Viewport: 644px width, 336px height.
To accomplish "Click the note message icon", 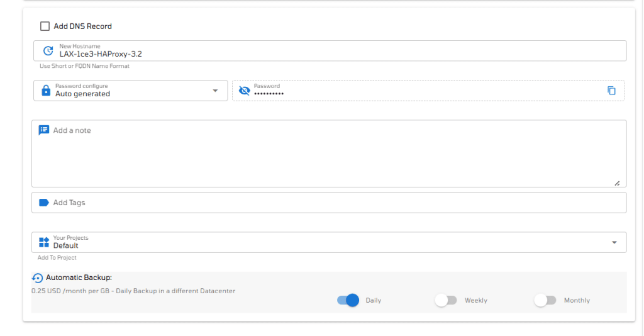I will pos(44,130).
